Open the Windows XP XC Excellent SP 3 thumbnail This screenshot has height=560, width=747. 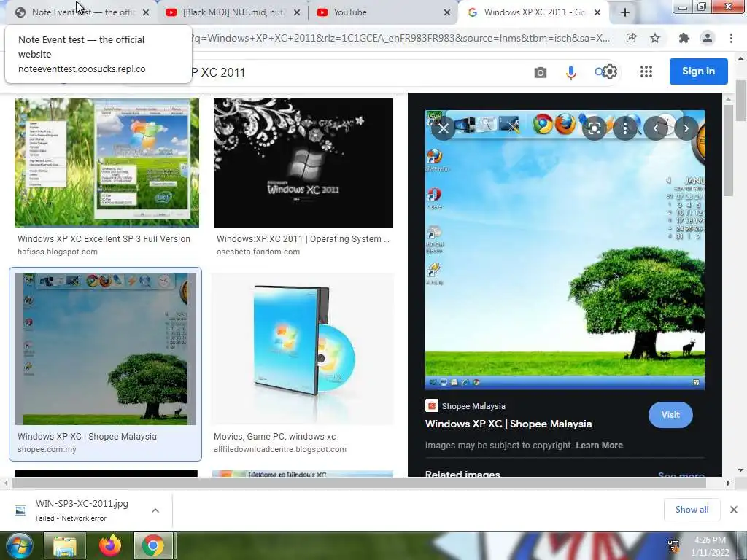[107, 163]
